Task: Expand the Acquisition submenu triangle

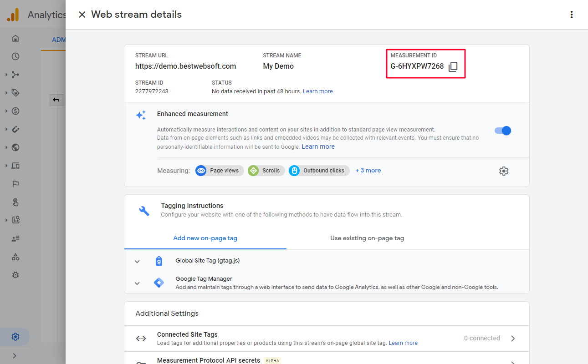Action: [6, 75]
